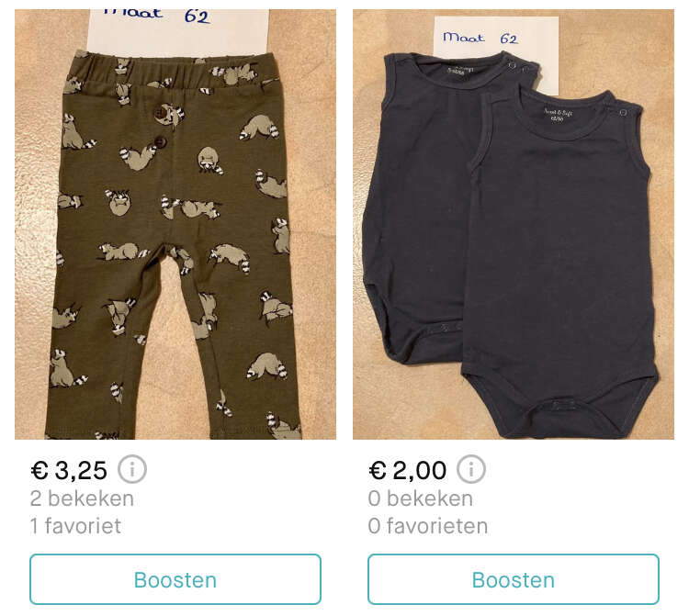Image resolution: width=689 pixels, height=616 pixels.
Task: Tap the leggings elastic waistband
Action: [x=175, y=73]
